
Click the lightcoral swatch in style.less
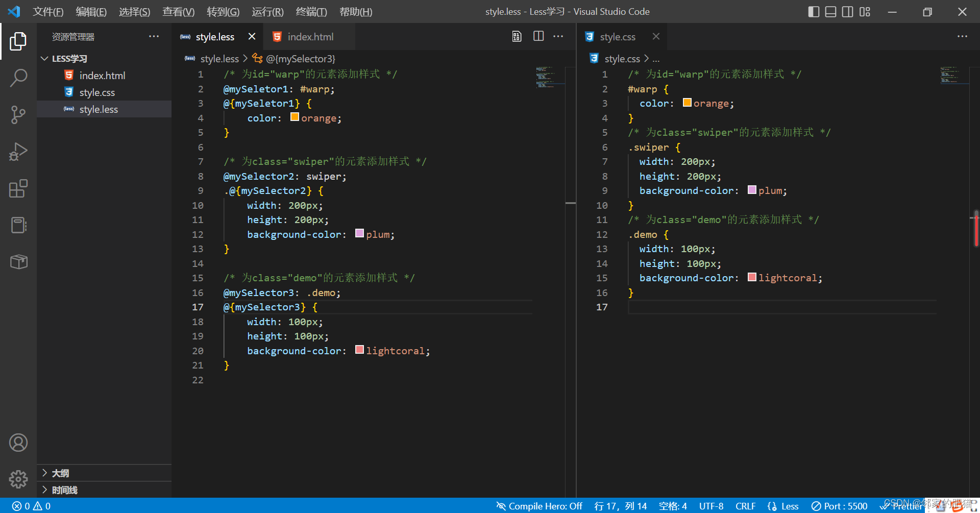359,350
